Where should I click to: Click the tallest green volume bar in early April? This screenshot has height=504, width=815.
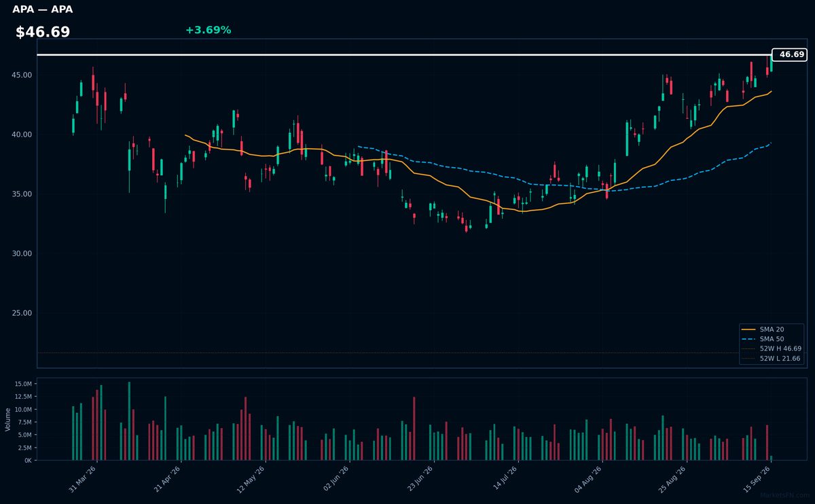(129, 421)
